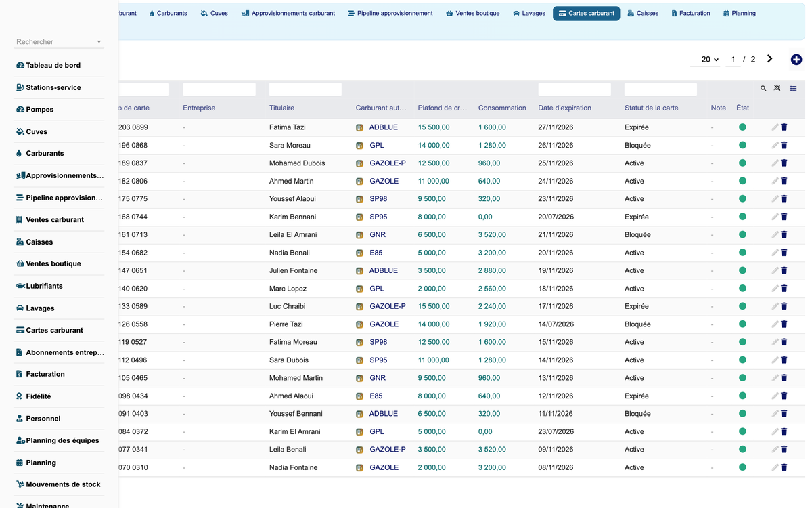Open Planning des équipes in sidebar
812x508 pixels.
[58, 440]
